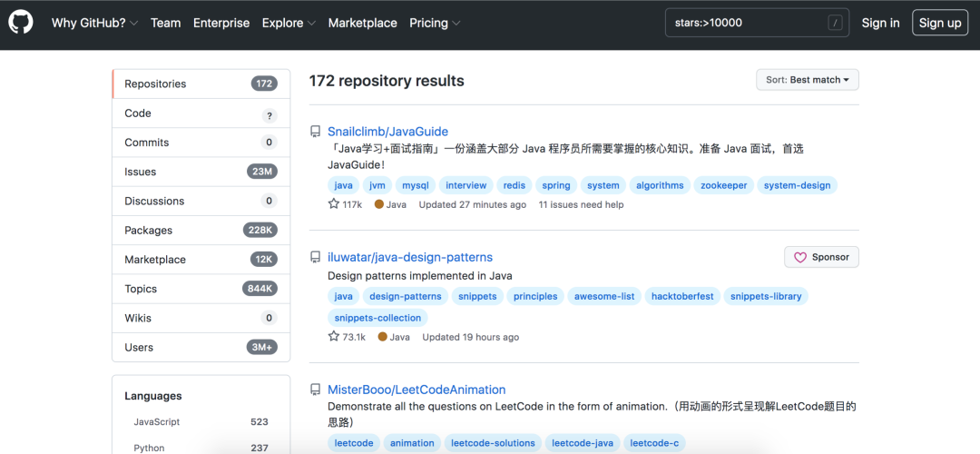Select the Marketplace results filter in sidebar

click(201, 260)
